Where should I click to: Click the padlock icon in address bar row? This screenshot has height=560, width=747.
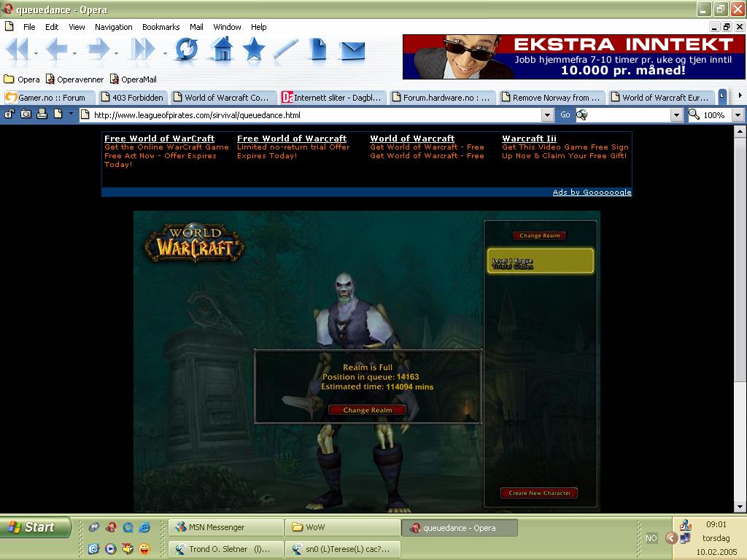coord(9,114)
